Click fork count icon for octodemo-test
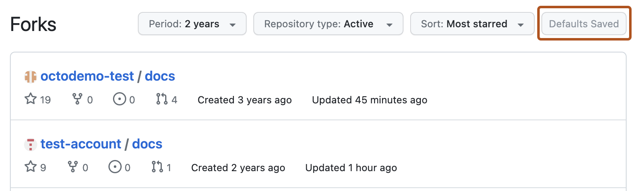The width and height of the screenshot is (644, 191). (x=77, y=100)
